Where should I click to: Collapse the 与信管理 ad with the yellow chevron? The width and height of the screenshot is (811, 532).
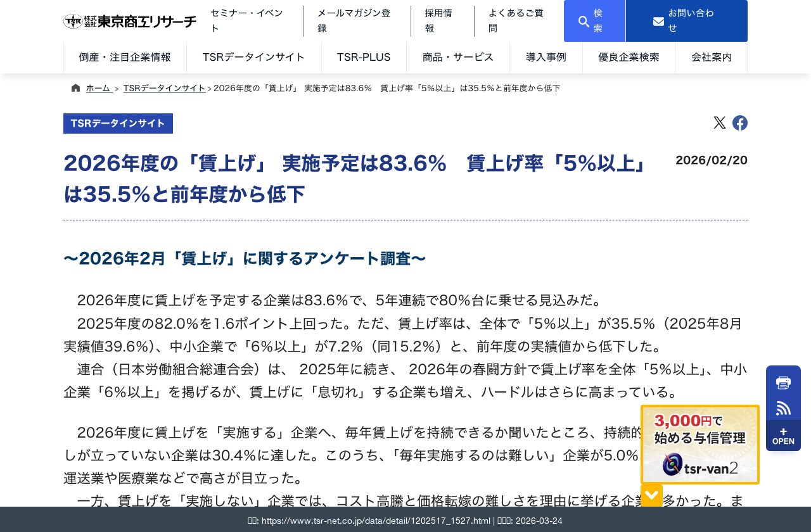(x=651, y=495)
